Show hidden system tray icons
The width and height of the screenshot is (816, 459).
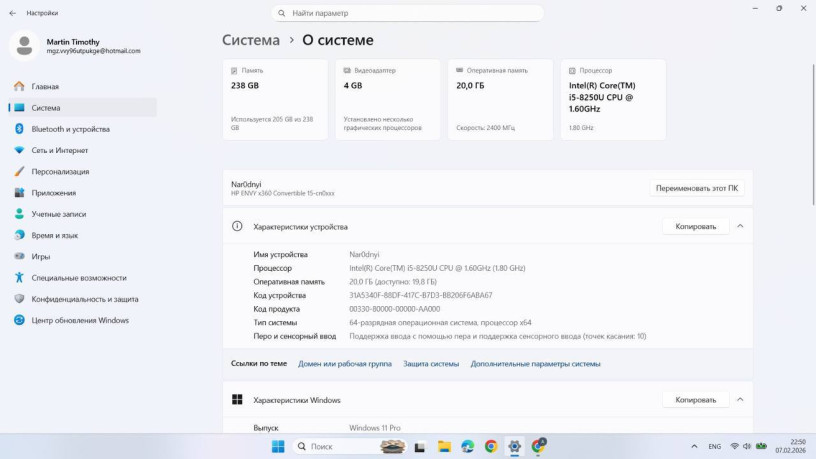696,446
